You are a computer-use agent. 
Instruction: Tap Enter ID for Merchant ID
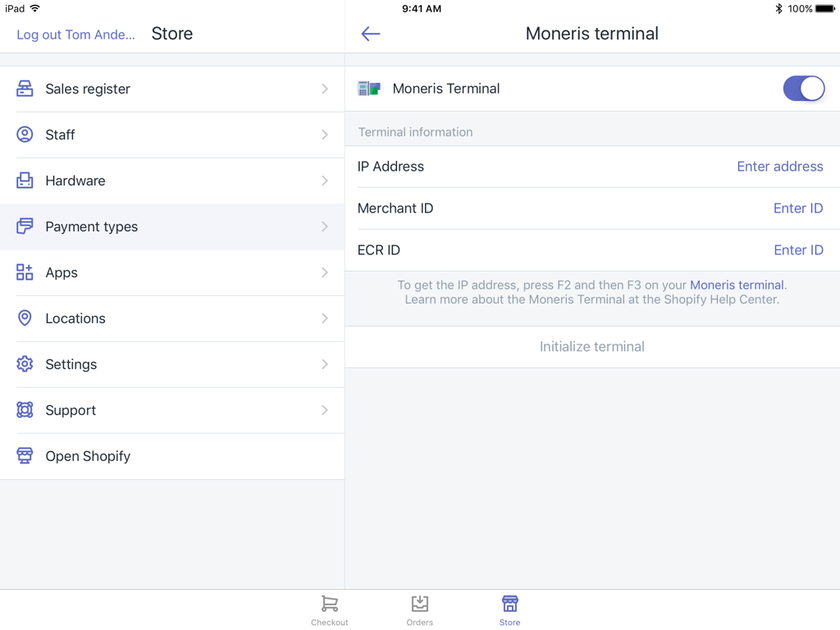point(798,208)
